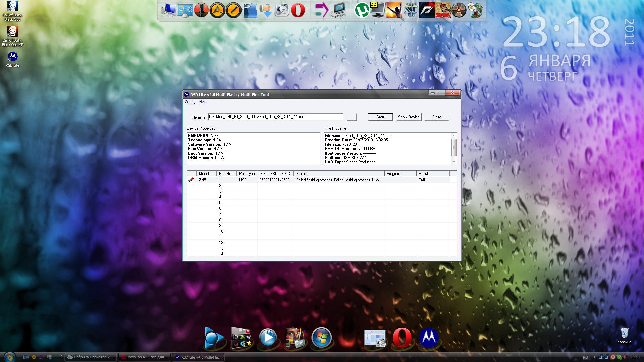Image resolution: width=644 pixels, height=362 pixels.
Task: Open network computer icon in top dock
Action: coord(338,10)
